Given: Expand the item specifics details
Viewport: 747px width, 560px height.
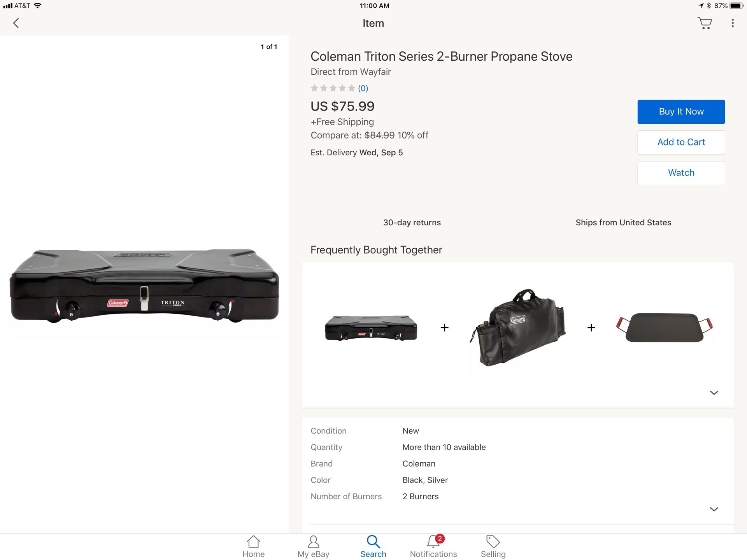Looking at the screenshot, I should coord(714,509).
